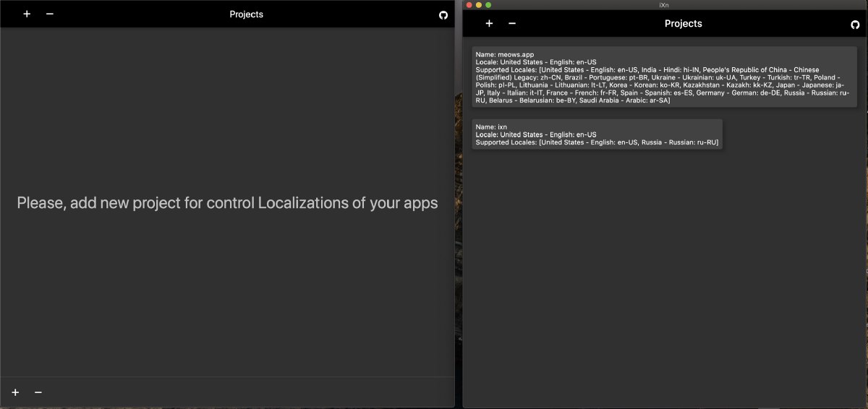
Task: Add project with plus icon in iXn window
Action: coord(489,24)
